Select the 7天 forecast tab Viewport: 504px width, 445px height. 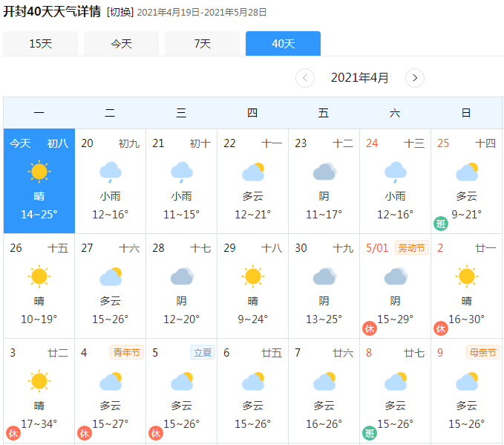coord(202,43)
